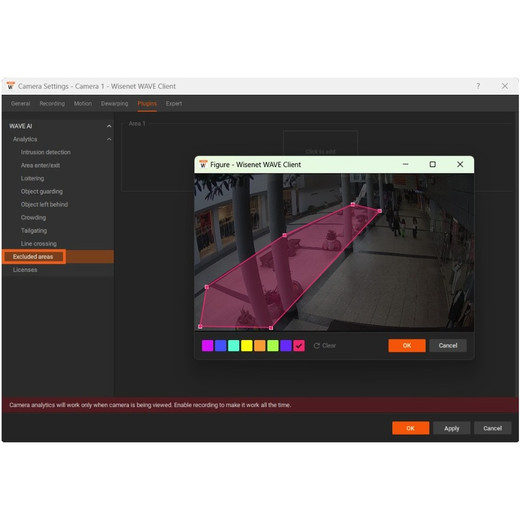Open Area enter/exit settings
Image resolution: width=520 pixels, height=520 pixels.
click(40, 165)
